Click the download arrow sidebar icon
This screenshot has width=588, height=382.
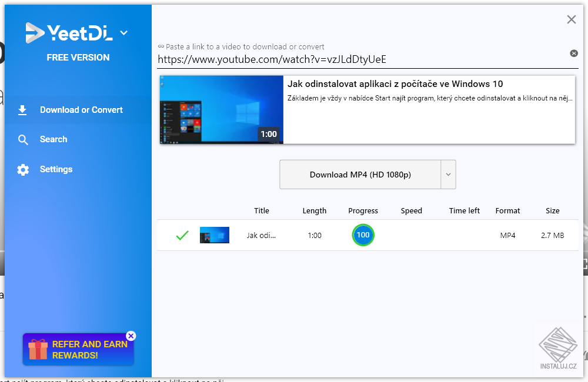tap(22, 110)
